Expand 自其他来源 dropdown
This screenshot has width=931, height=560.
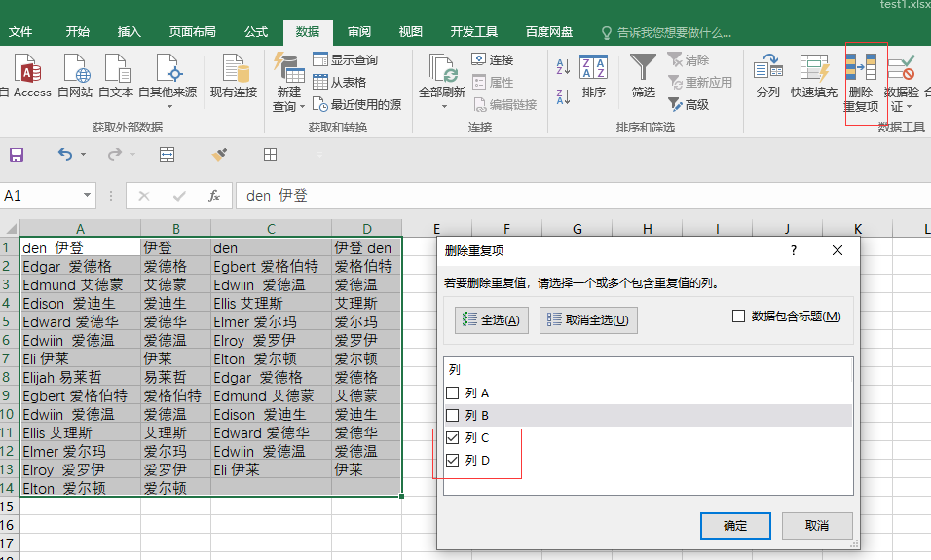169,107
